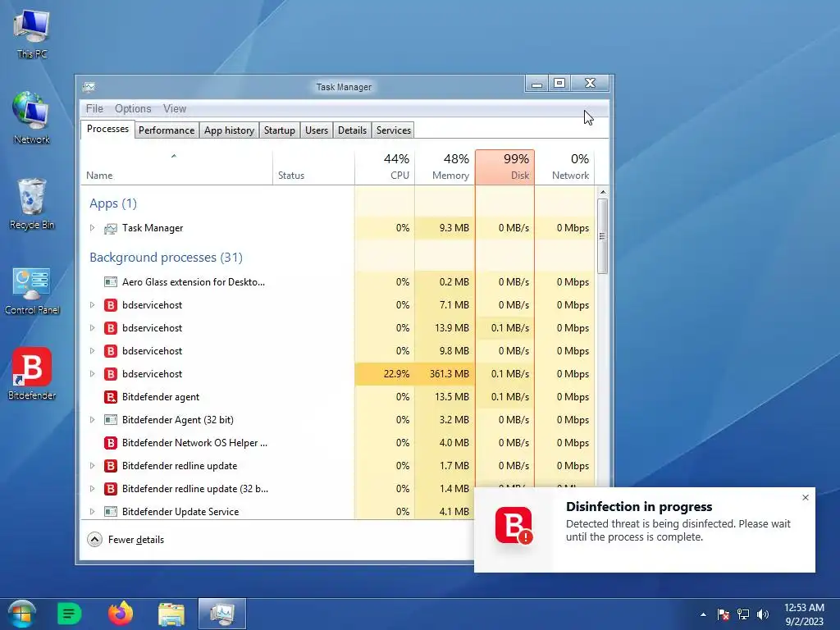Open the Control Panel desktop icon
Viewport: 840px width, 630px height.
tap(32, 290)
